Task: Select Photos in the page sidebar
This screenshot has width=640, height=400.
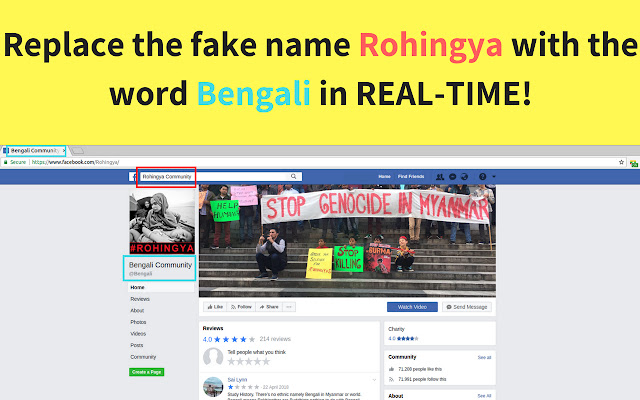Action: click(138, 322)
